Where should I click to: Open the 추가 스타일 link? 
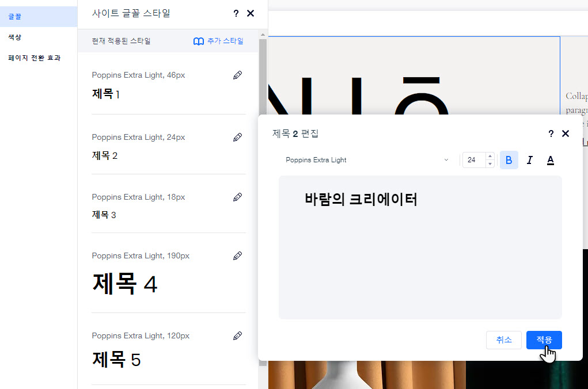(218, 41)
